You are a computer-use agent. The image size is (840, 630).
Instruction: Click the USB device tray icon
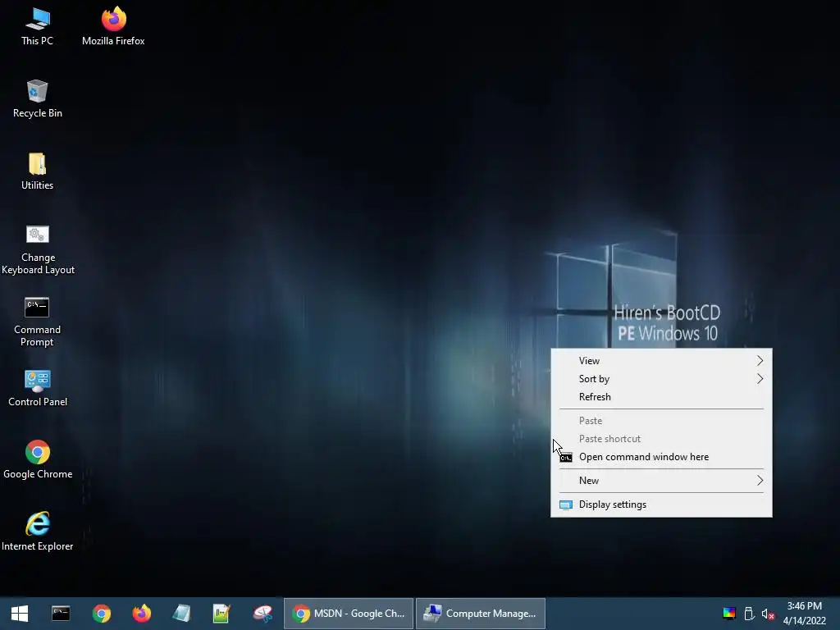point(749,614)
